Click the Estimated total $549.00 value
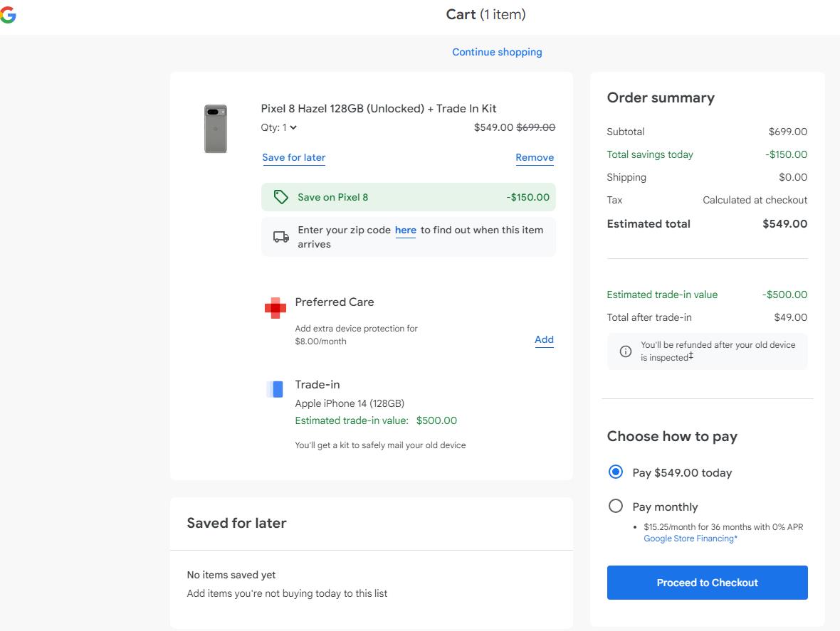Screen dimensions: 840x631 pyautogui.click(x=784, y=223)
